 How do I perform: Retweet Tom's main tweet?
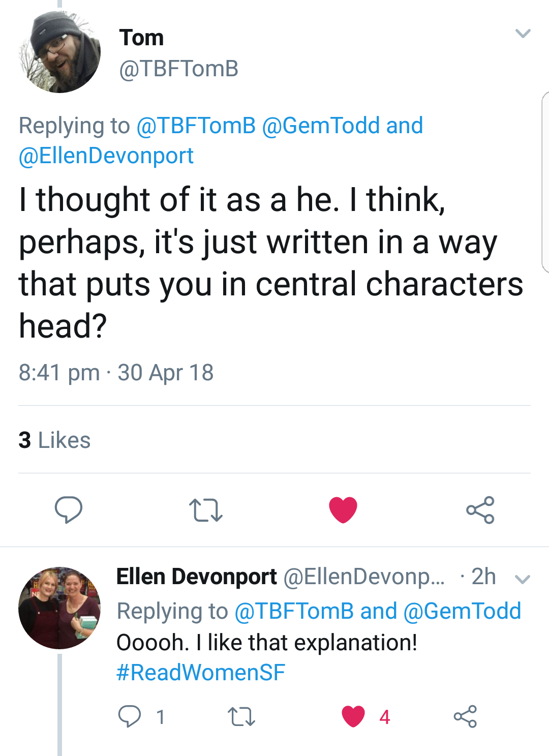click(x=205, y=510)
